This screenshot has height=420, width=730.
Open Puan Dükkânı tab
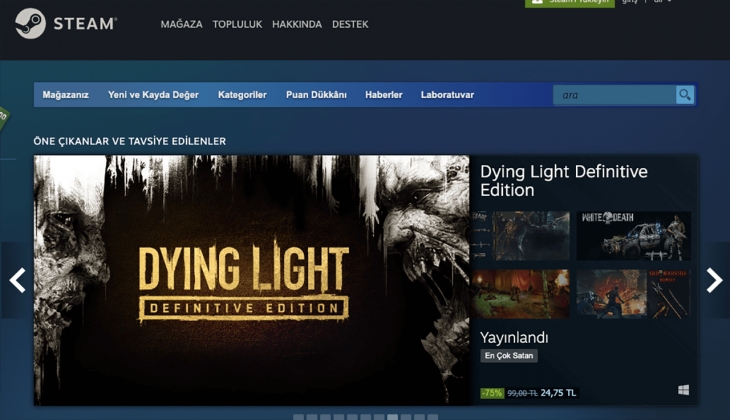pos(316,95)
